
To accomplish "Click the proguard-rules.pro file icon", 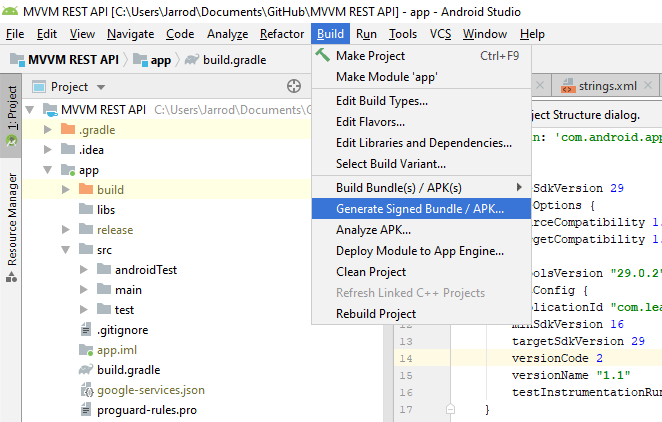I will [x=86, y=410].
